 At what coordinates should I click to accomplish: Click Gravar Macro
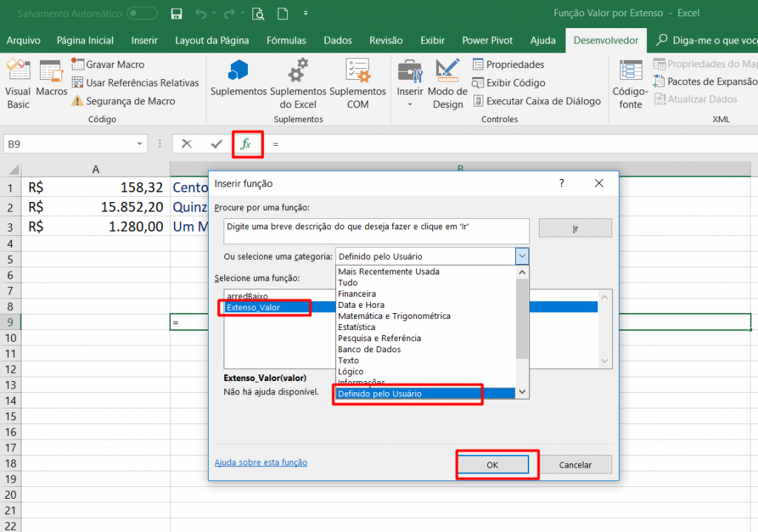coord(108,64)
